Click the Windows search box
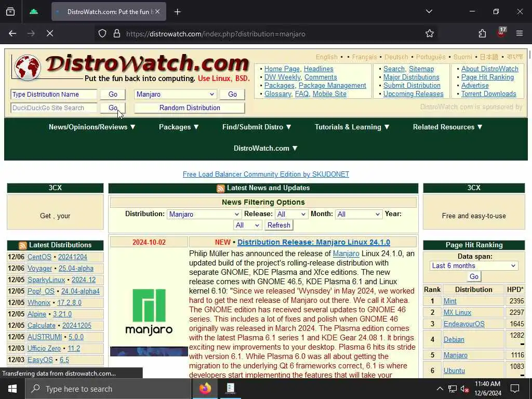 click(x=108, y=389)
